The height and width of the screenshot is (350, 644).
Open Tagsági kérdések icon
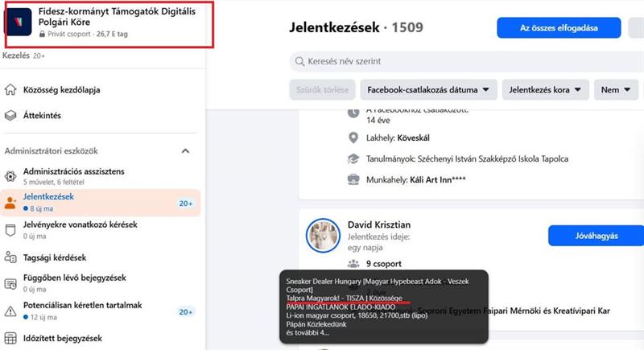pyautogui.click(x=10, y=257)
